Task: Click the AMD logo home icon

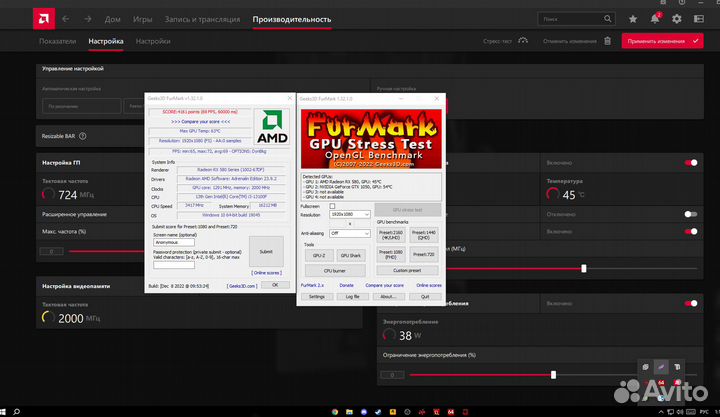Action: pos(44,19)
